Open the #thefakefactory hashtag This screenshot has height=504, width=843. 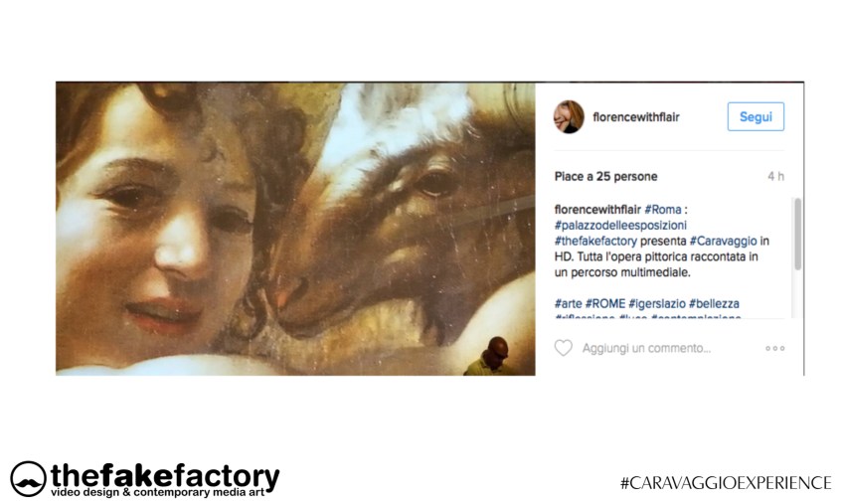[x=595, y=241]
